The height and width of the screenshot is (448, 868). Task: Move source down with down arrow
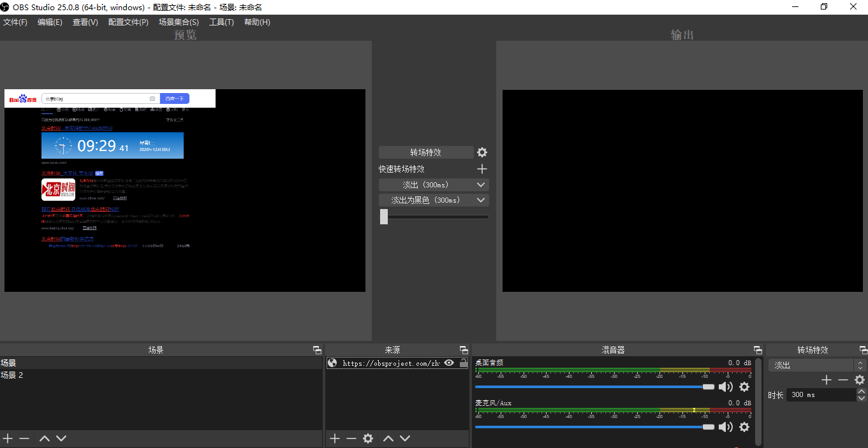tap(405, 438)
